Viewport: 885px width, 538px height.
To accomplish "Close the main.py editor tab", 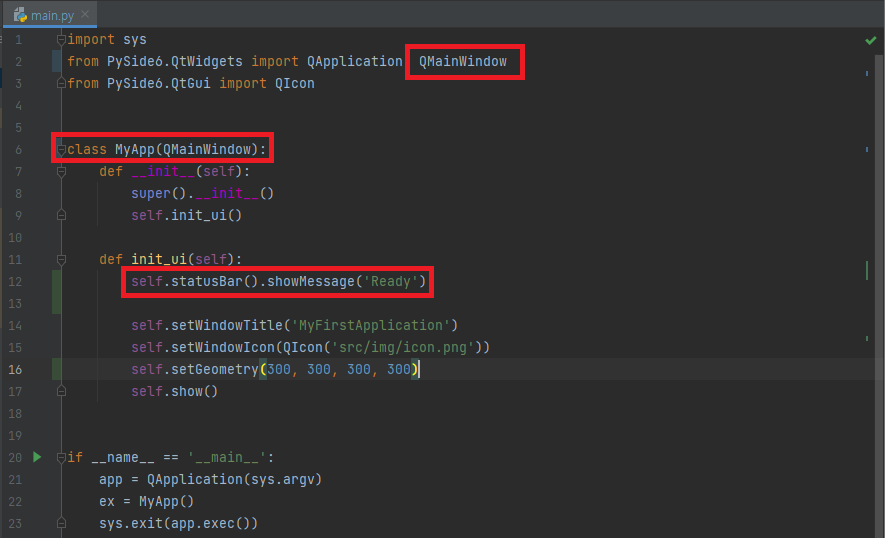I will 85,14.
